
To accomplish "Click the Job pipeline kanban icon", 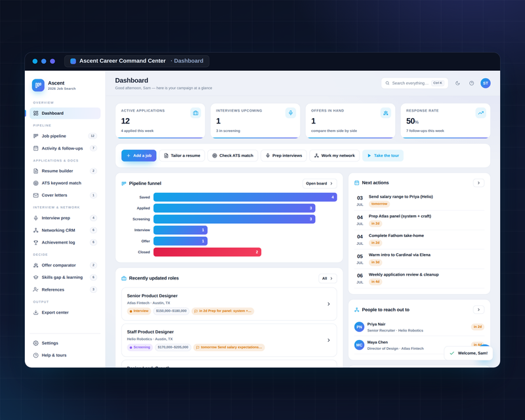I will point(36,136).
